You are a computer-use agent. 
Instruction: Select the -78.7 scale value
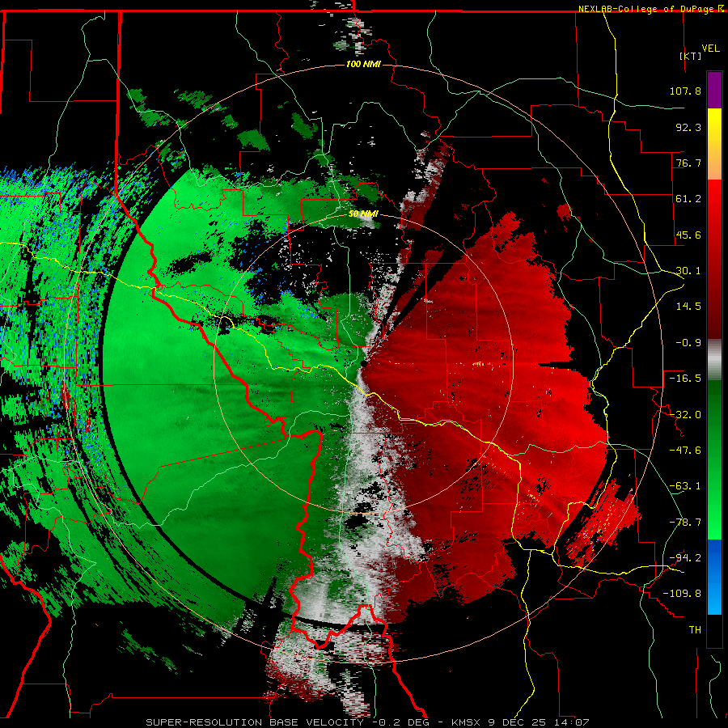point(685,523)
